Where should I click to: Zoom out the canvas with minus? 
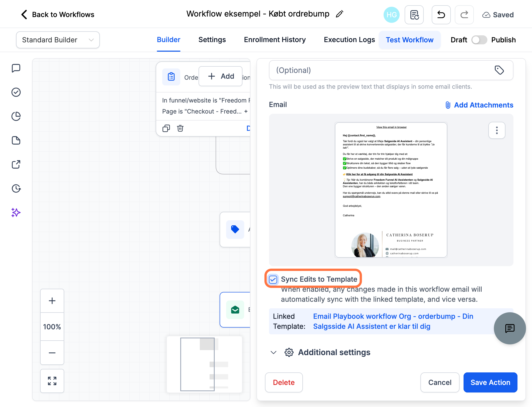coord(52,353)
